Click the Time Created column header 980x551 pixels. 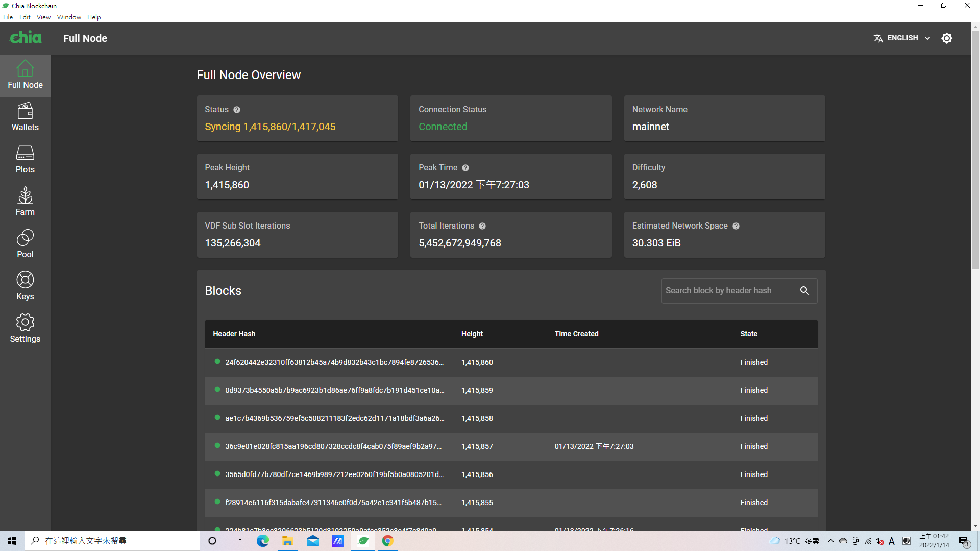tap(576, 334)
